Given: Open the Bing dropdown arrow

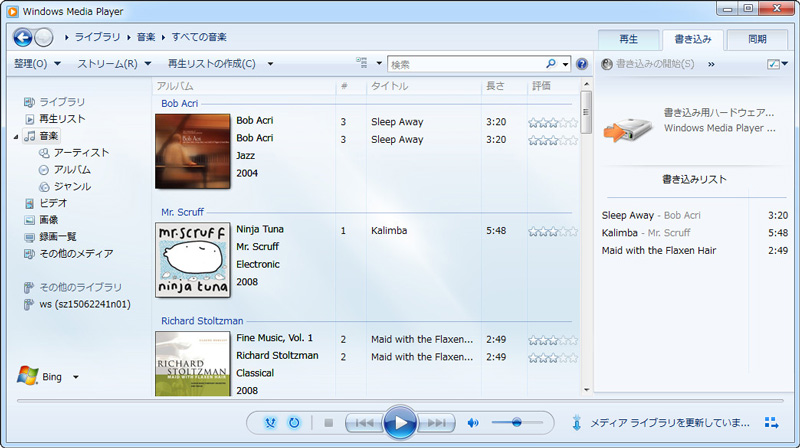Looking at the screenshot, I should pos(76,377).
